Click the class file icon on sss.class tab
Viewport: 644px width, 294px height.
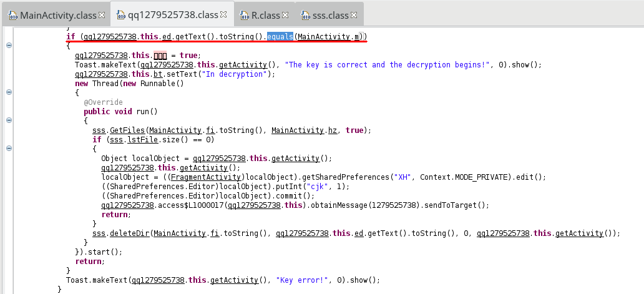point(306,16)
